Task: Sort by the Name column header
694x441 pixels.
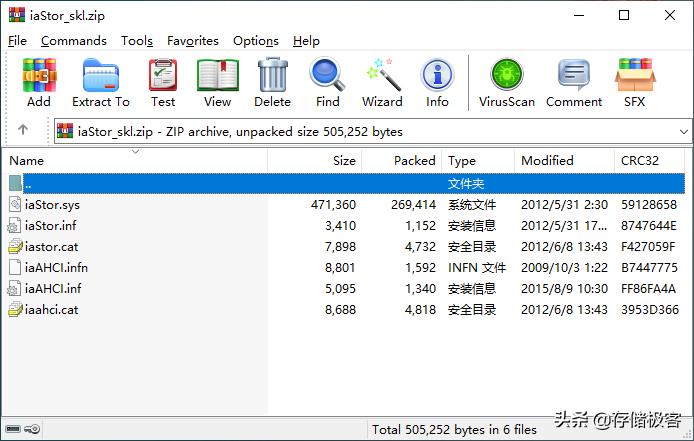Action: (134, 160)
